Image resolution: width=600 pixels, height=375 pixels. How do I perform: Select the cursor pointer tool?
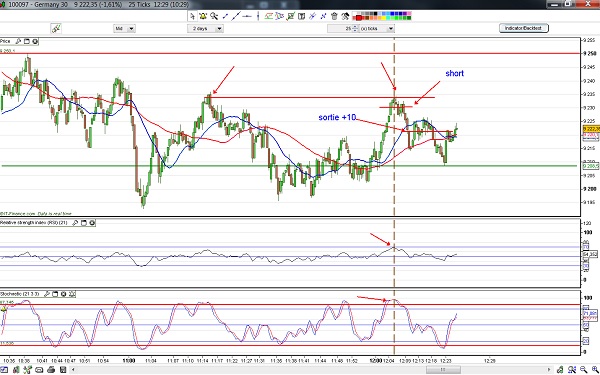click(193, 16)
